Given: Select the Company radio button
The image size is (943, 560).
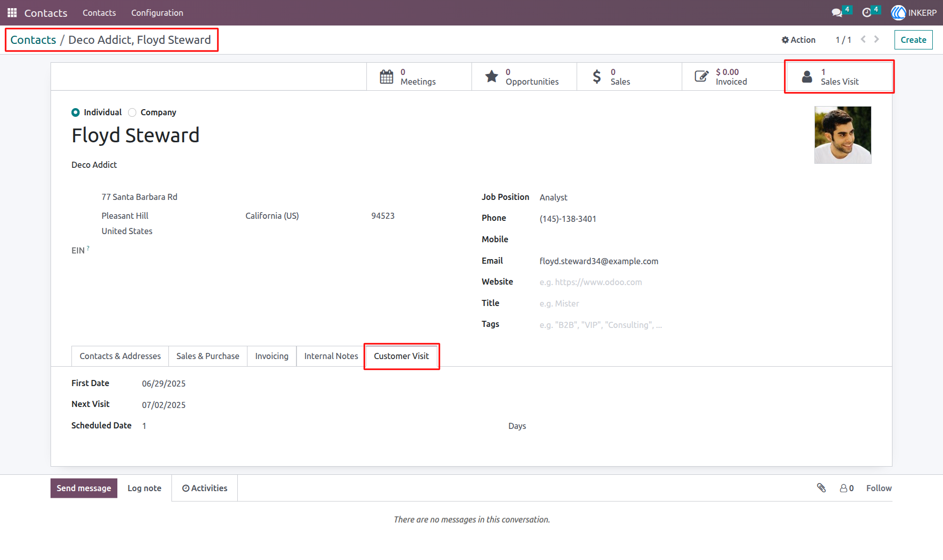Looking at the screenshot, I should click(132, 112).
